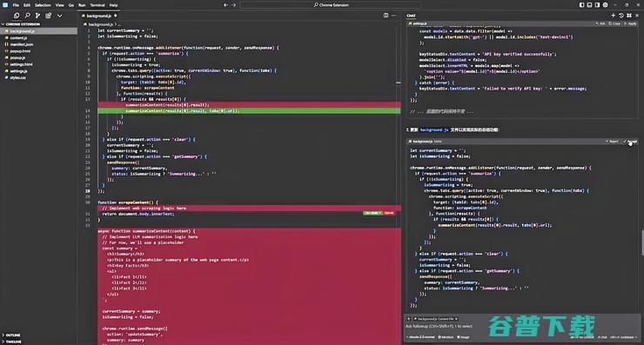The width and height of the screenshot is (644, 345).
Task: Navigate forward with the right arrow
Action: [234, 5]
